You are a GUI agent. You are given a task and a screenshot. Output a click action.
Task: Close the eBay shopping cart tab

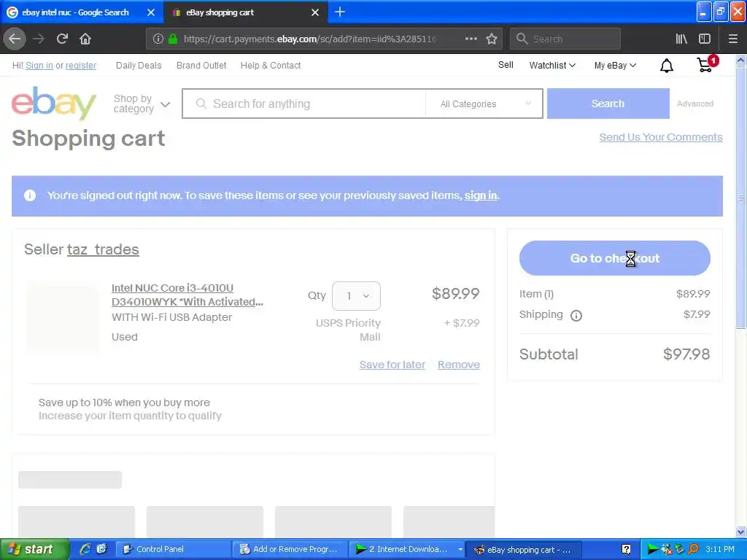315,12
